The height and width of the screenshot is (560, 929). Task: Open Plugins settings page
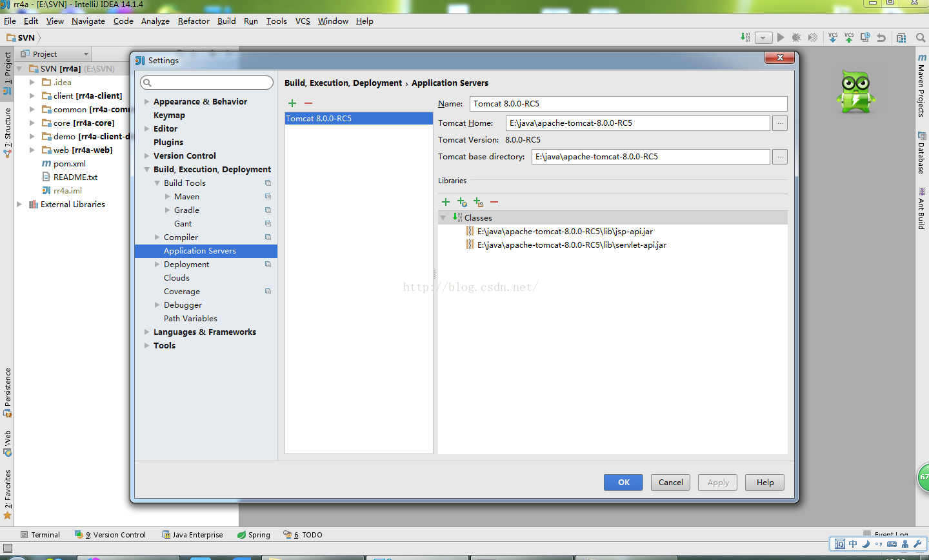coord(168,143)
